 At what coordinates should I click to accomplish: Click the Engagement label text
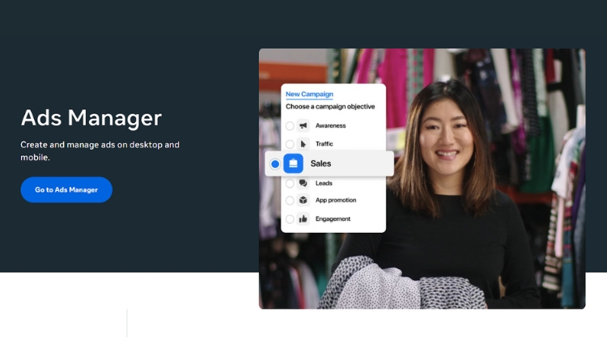point(333,218)
